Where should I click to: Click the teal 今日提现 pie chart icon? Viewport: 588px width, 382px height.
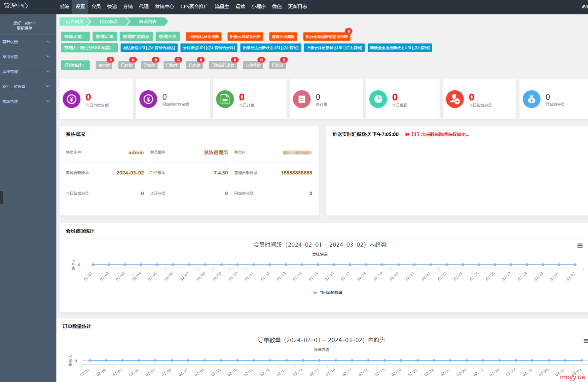pyautogui.click(x=378, y=99)
